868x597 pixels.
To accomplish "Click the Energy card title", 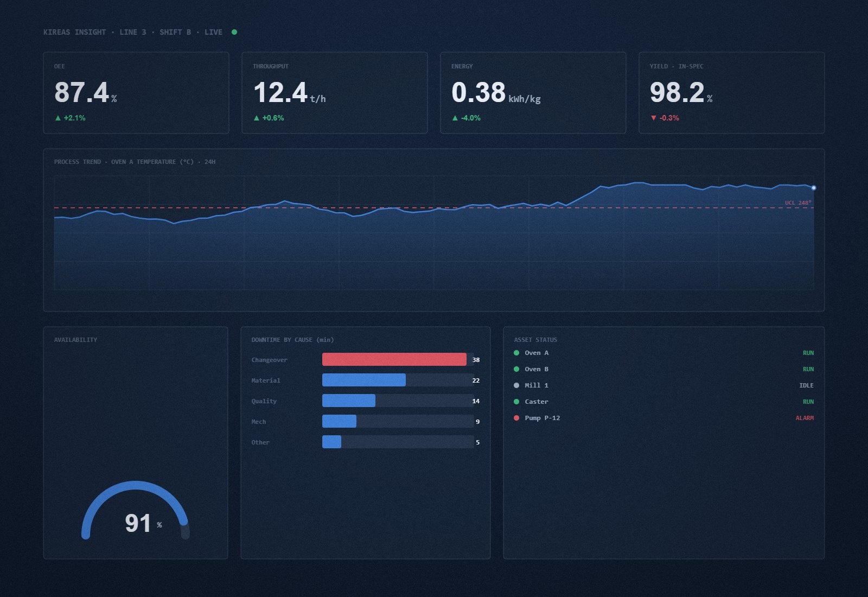I will coord(462,66).
